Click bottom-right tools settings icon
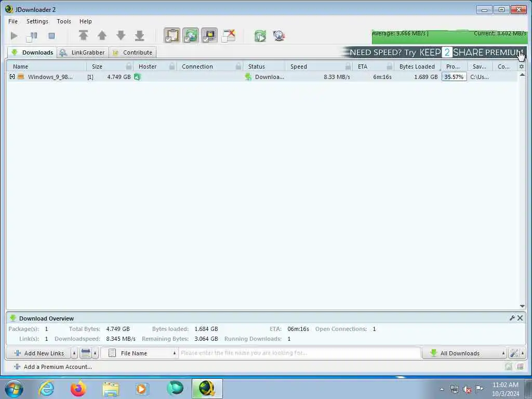 pyautogui.click(x=514, y=353)
